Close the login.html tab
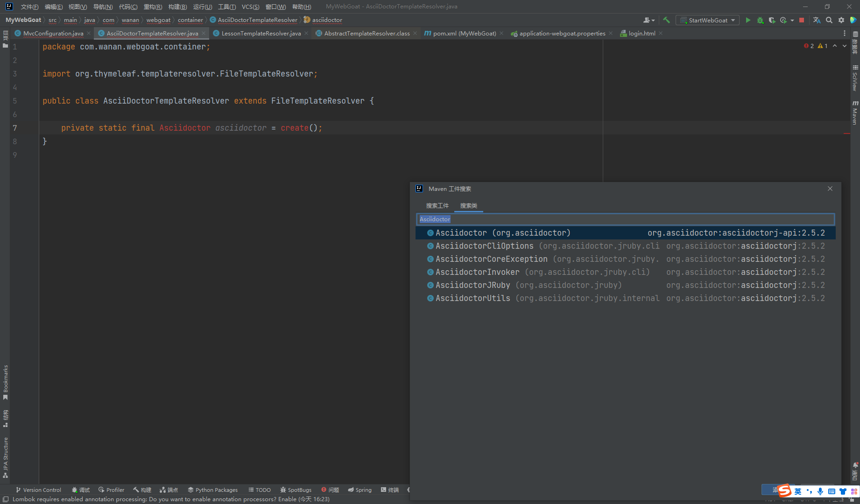The image size is (860, 504). (661, 33)
